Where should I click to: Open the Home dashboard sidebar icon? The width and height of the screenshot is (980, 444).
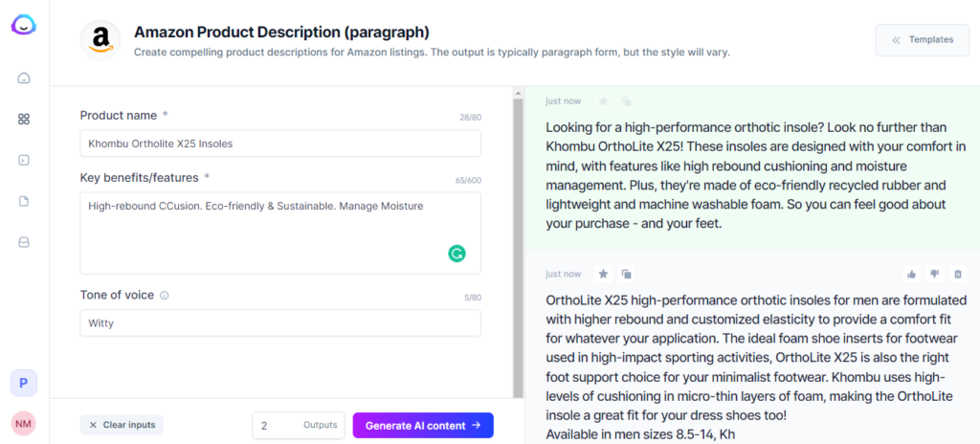[24, 78]
